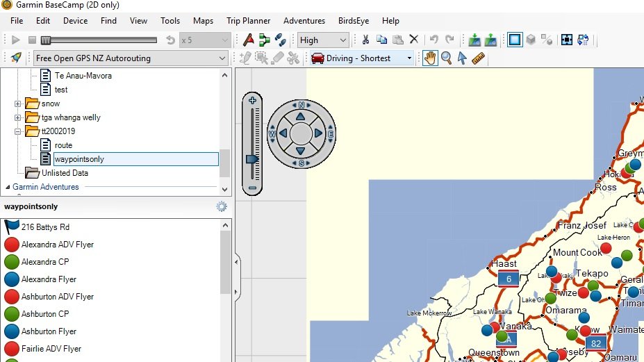
Task: Open the File menu
Action: pos(17,21)
